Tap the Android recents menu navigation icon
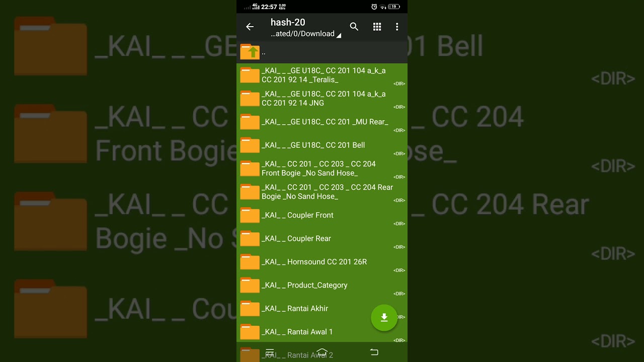Screen dimensions: 644x362 (x=270, y=352)
